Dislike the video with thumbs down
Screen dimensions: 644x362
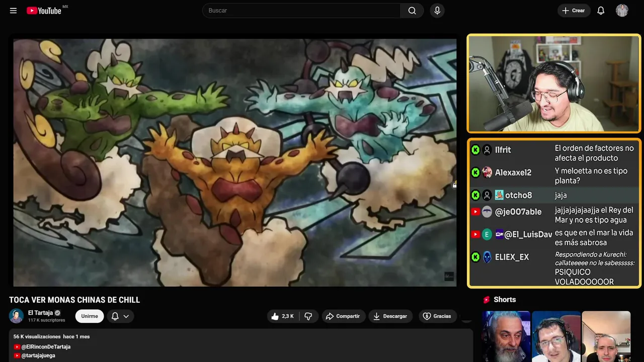308,316
